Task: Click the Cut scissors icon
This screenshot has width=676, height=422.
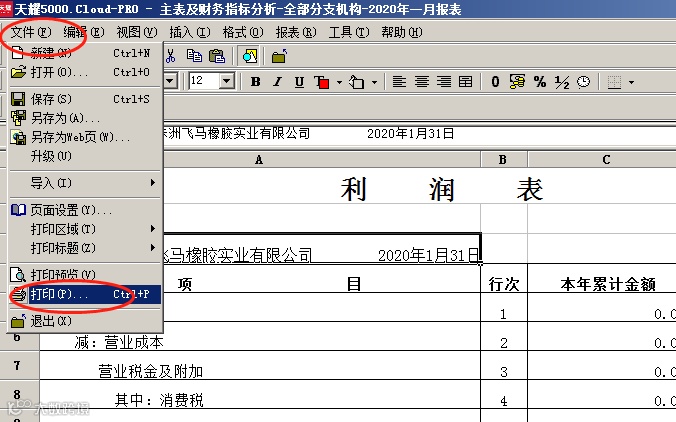Action: click(170, 56)
